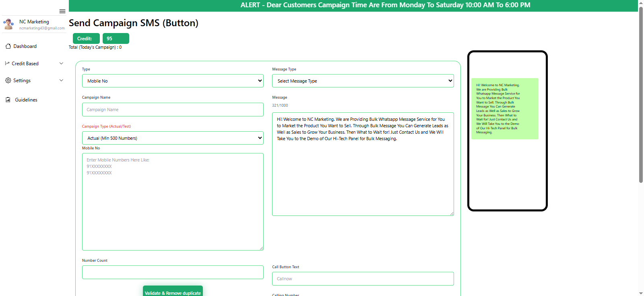Viewport: 644px width, 296px height.
Task: Click the Credit Based chart icon
Action: (x=7, y=64)
